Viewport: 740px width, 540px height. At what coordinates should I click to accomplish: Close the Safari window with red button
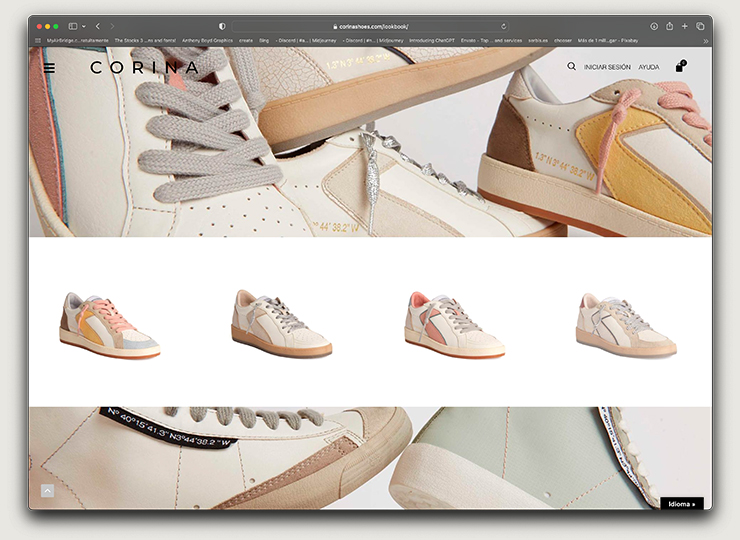pos(39,26)
